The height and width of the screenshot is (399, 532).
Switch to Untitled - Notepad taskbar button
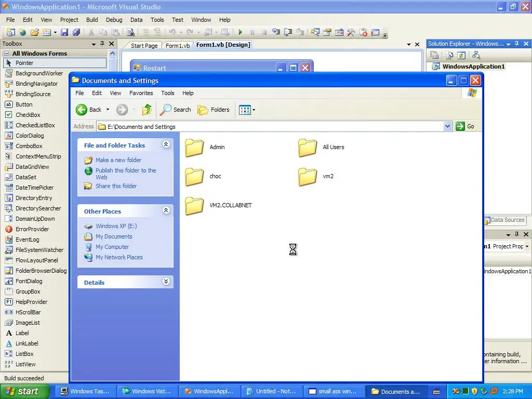[272, 391]
